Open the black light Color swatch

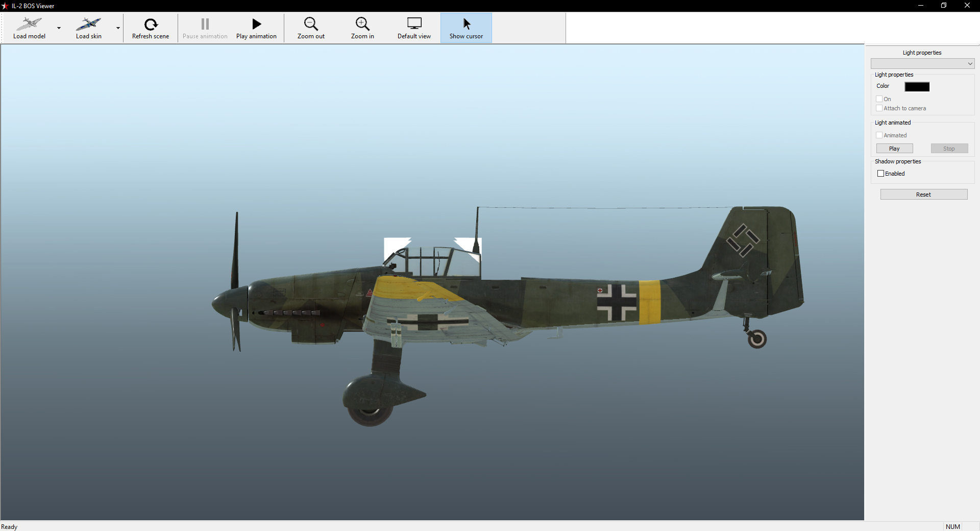tap(917, 87)
